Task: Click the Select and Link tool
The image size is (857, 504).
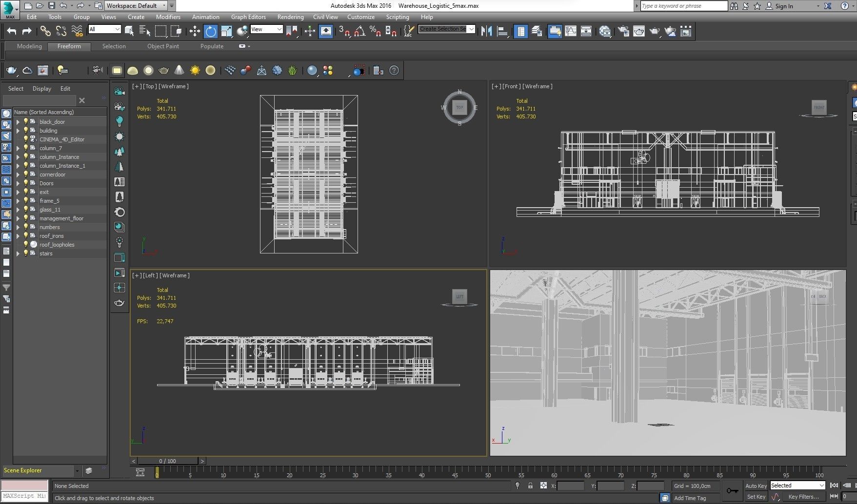Action: (45, 31)
